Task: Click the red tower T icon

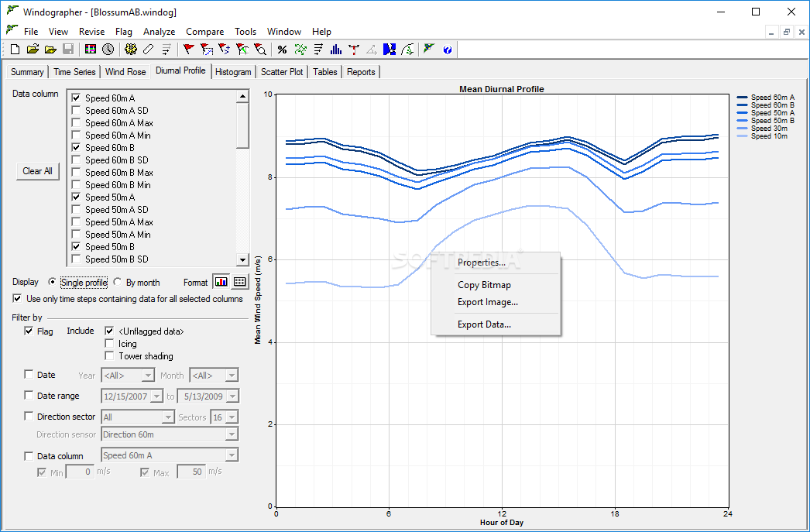Action: pyautogui.click(x=354, y=50)
